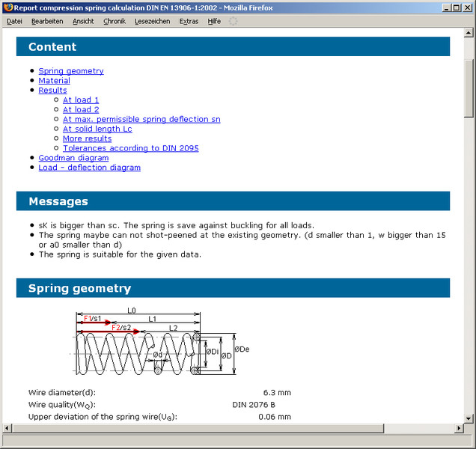The width and height of the screenshot is (476, 449).
Task: Open the Lesezeichen bookmarks menu
Action: [153, 21]
